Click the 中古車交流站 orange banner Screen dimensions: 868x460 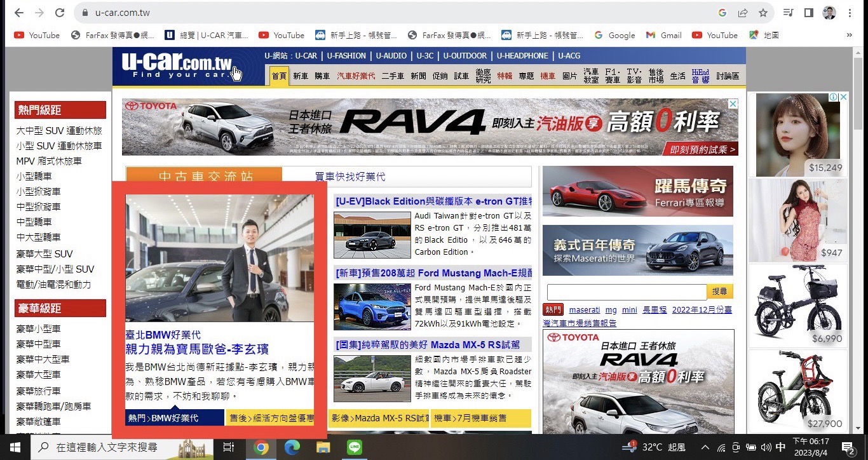[204, 177]
